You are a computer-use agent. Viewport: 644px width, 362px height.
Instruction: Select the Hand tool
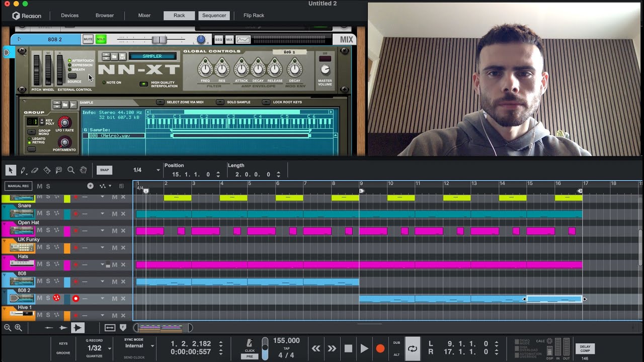[x=83, y=170]
